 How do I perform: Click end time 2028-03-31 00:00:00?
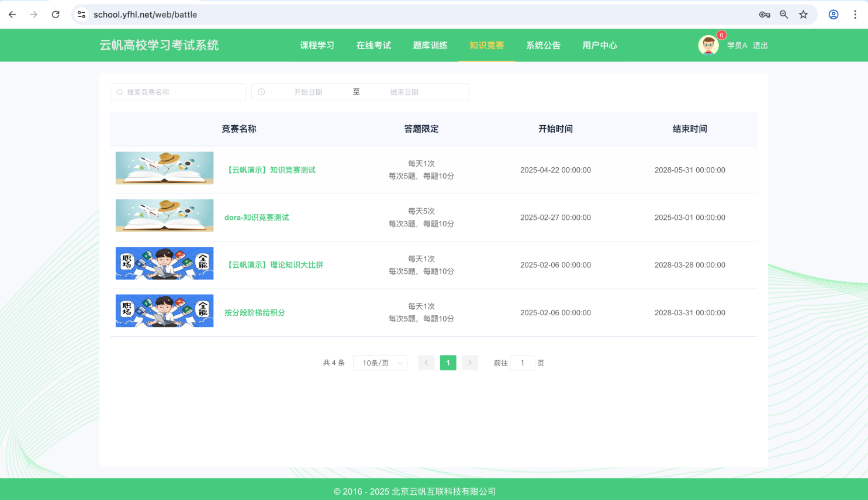pyautogui.click(x=690, y=313)
